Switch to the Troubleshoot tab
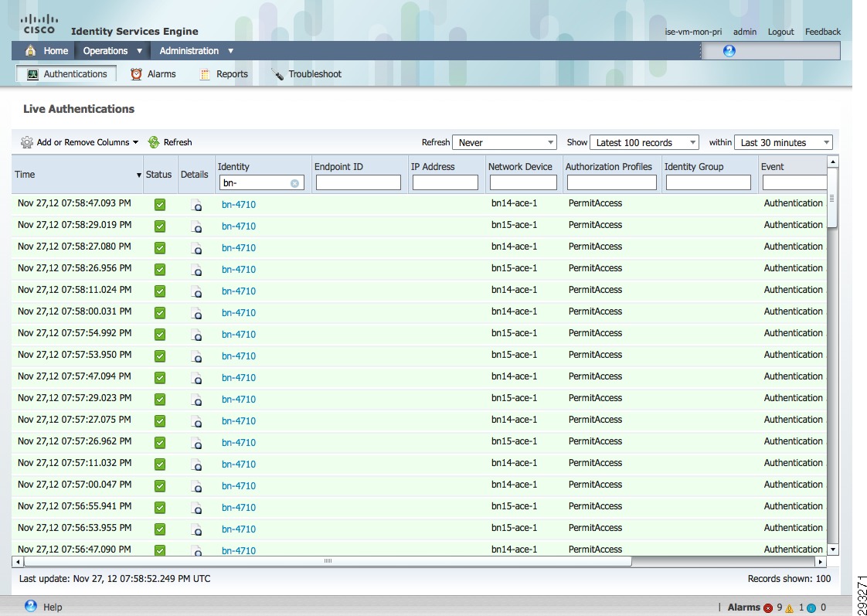 tap(306, 74)
